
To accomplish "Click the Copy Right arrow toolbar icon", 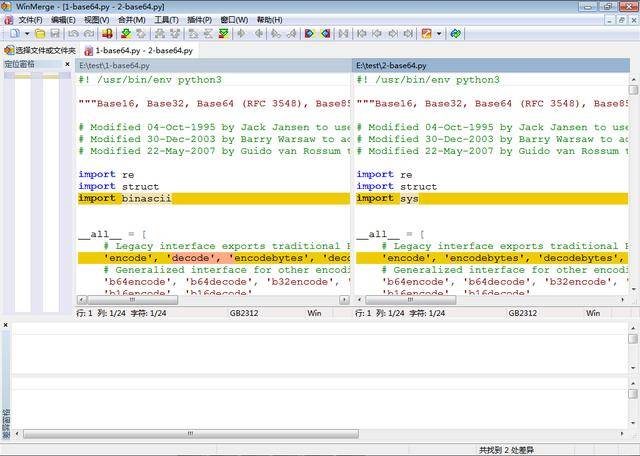I will pyautogui.click(x=242, y=33).
